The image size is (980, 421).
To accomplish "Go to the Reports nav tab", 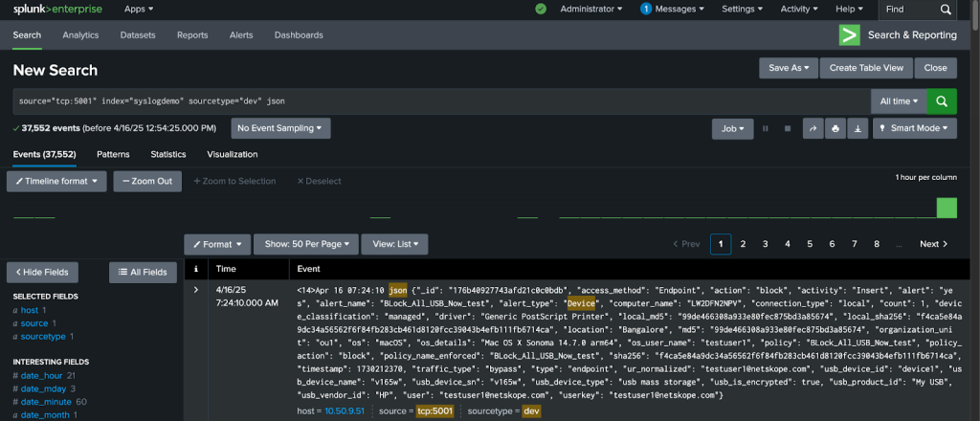I will 192,35.
